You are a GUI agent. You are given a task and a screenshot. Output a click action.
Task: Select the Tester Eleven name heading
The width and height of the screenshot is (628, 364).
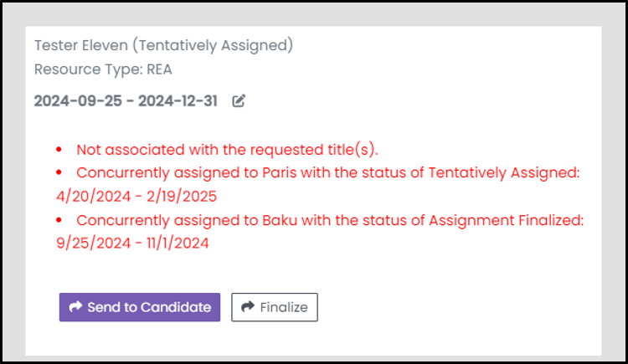tap(81, 46)
